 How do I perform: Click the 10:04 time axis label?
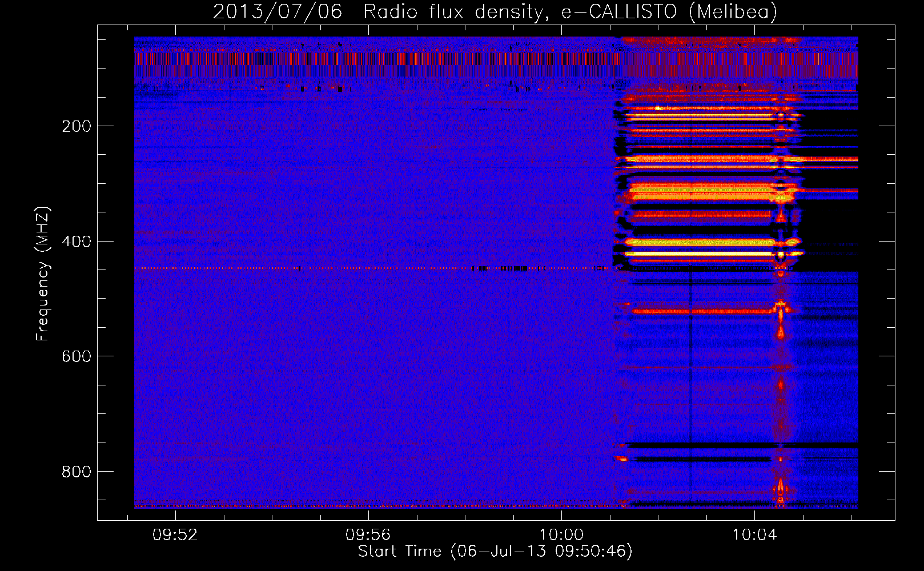[x=755, y=534]
